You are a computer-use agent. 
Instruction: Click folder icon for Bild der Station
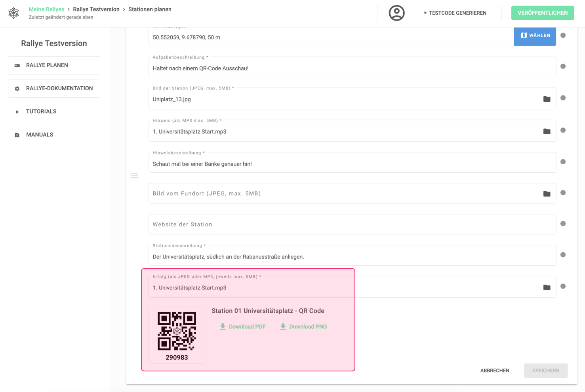(x=547, y=99)
